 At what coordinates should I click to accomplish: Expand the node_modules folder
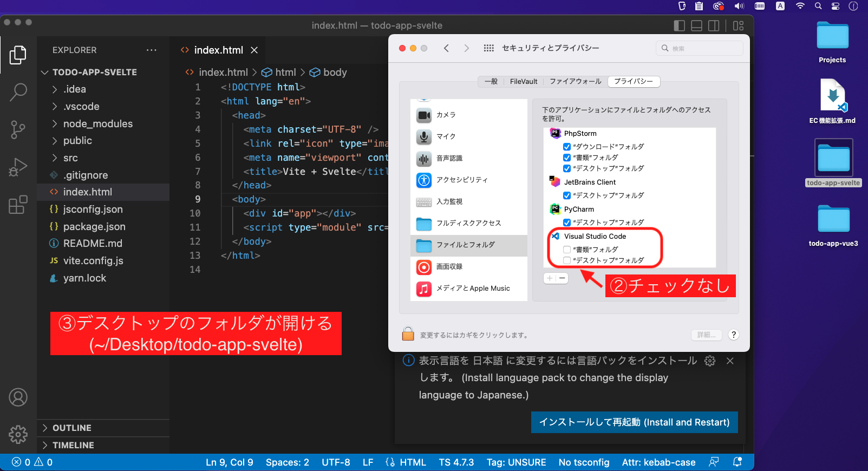[x=97, y=123]
